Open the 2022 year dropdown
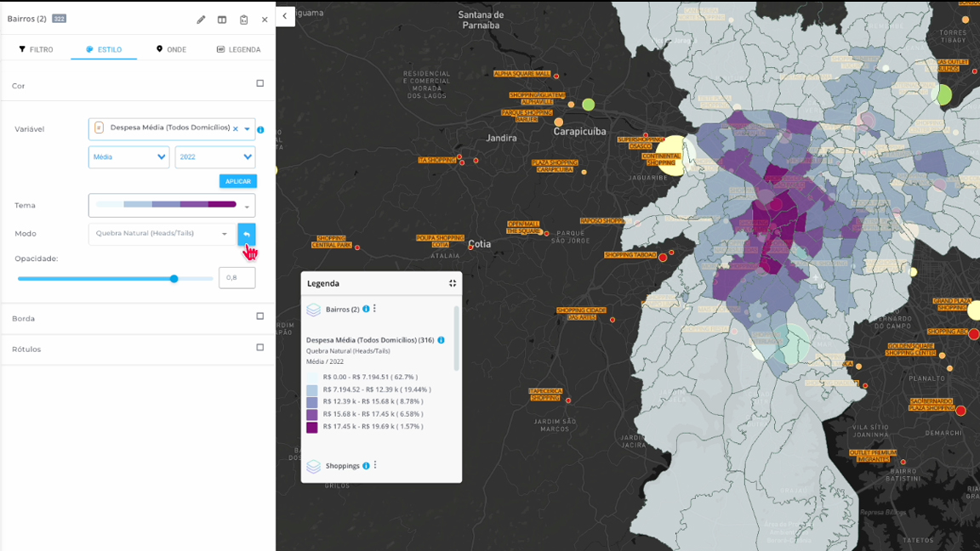Viewport: 980px width, 551px height. click(215, 157)
